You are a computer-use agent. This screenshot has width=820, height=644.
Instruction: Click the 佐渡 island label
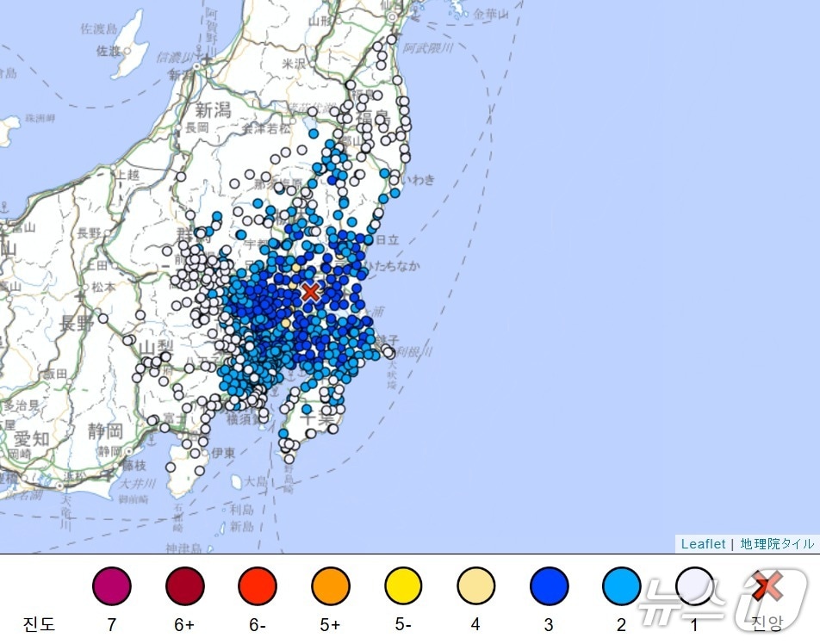(x=109, y=51)
